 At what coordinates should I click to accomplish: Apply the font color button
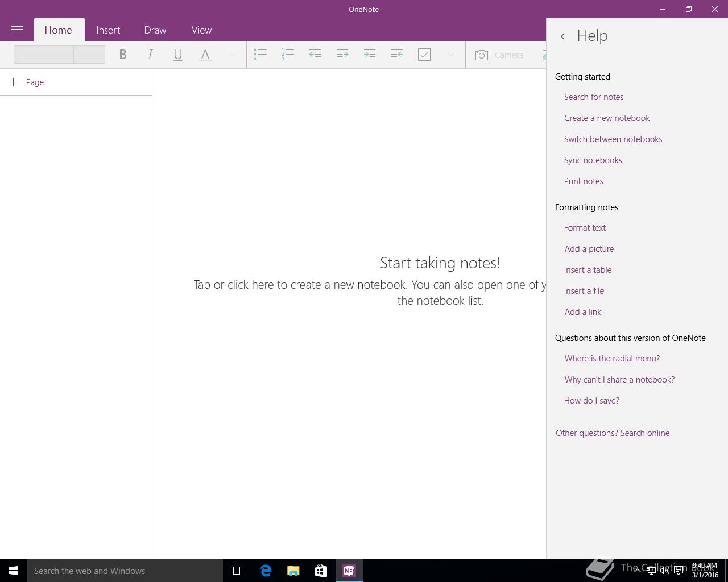coord(205,55)
